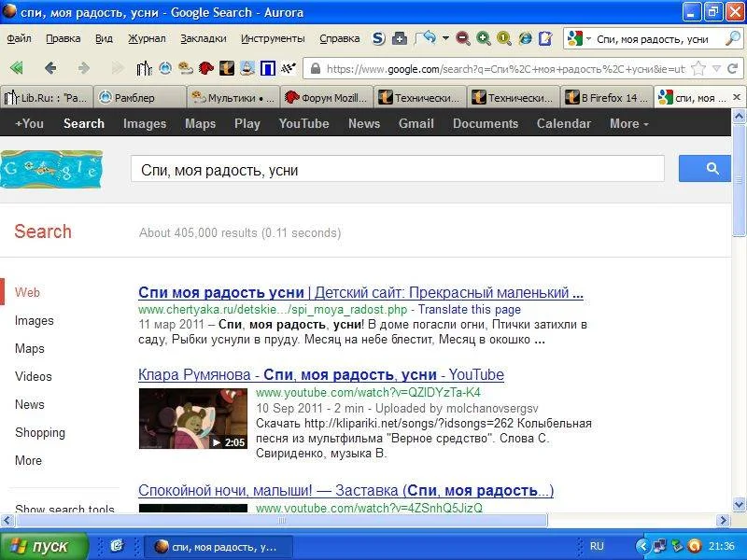
Task: Switch to the В Firefox 14 tab
Action: point(606,98)
